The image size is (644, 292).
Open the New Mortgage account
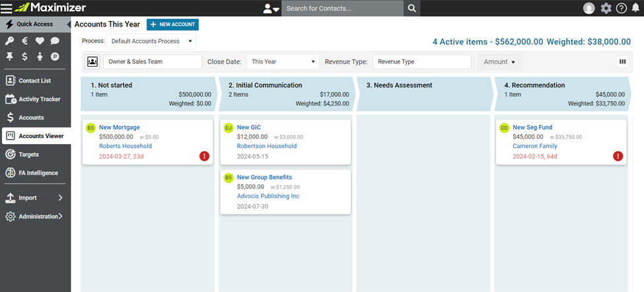(119, 128)
